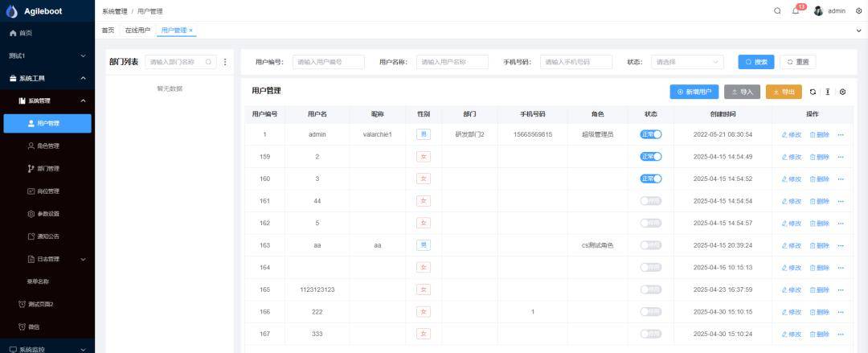Open 微信 in the sidebar
This screenshot has height=353, width=868.
(x=47, y=327)
